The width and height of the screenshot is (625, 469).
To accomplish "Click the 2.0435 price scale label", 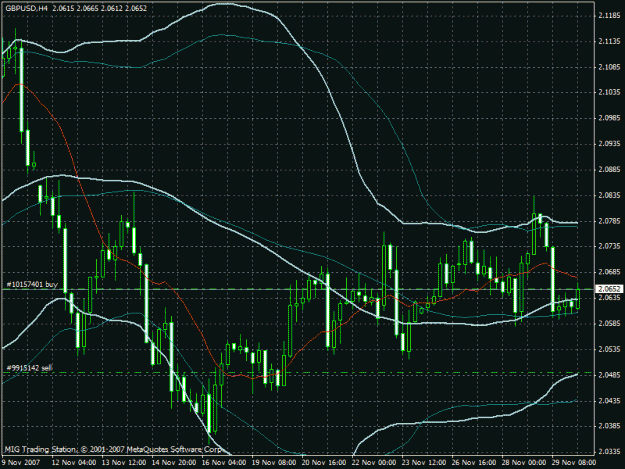I will pyautogui.click(x=609, y=400).
